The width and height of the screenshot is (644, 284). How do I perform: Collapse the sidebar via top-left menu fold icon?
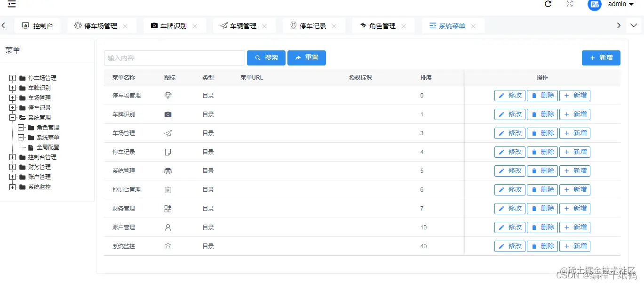[12, 4]
